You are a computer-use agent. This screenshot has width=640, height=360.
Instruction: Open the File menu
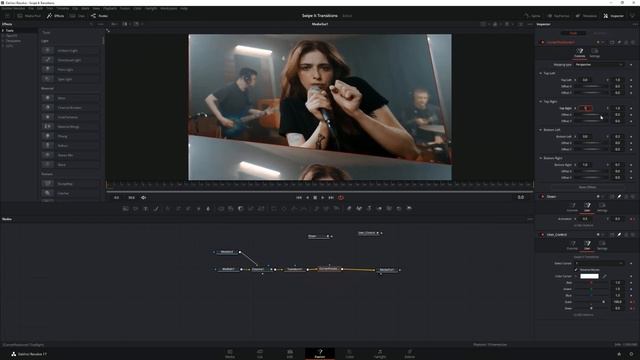31,8
